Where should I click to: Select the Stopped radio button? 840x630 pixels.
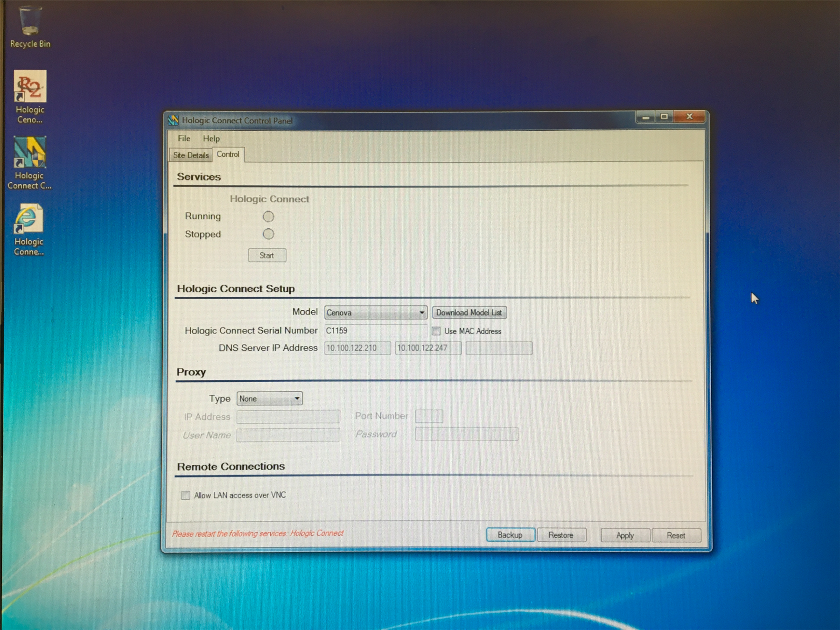(x=268, y=234)
